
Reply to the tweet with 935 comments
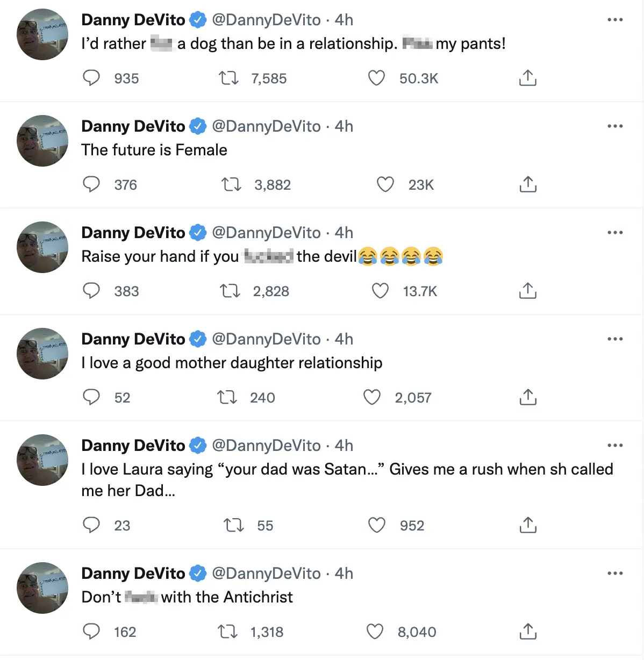click(x=91, y=78)
